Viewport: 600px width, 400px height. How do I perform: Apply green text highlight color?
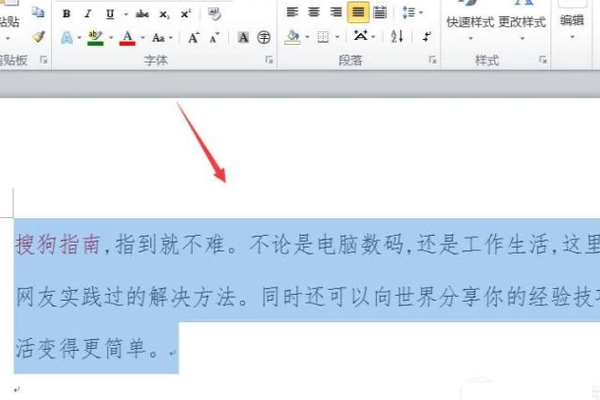tap(95, 38)
